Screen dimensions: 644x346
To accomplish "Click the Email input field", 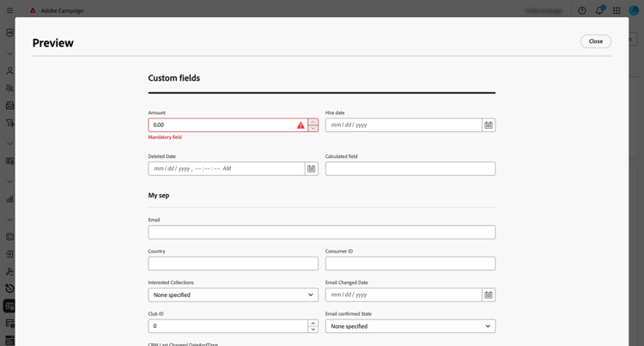I will [321, 233].
